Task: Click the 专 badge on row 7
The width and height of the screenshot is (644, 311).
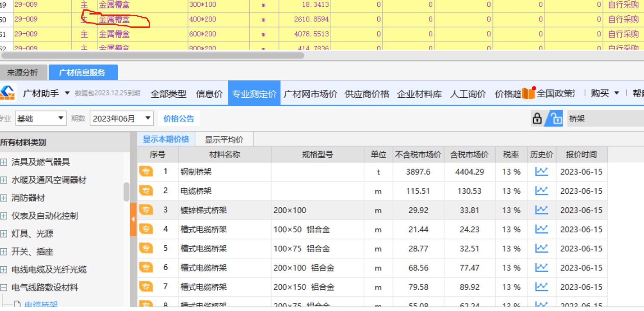Action: click(146, 287)
